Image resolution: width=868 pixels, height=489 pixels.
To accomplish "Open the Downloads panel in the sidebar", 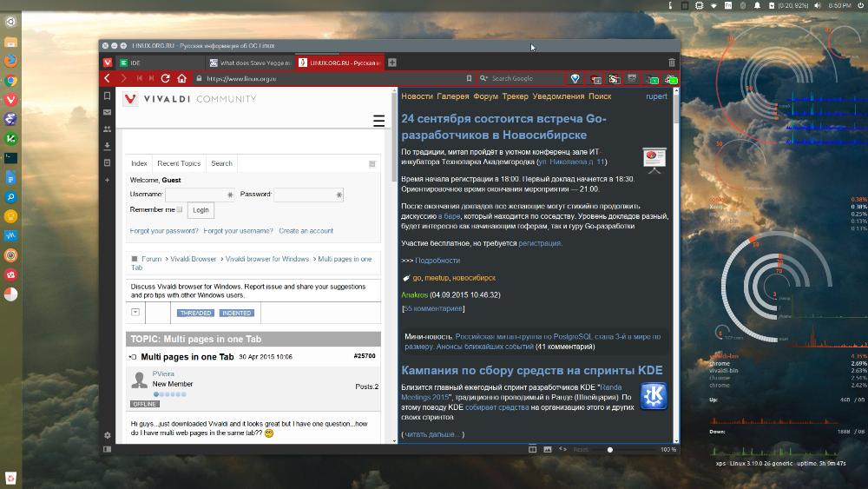I will tap(108, 146).
